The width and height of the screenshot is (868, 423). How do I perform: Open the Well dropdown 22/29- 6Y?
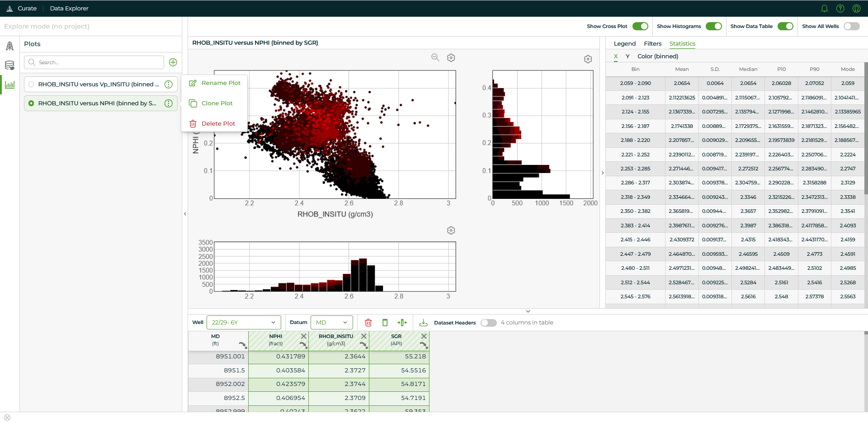[244, 323]
